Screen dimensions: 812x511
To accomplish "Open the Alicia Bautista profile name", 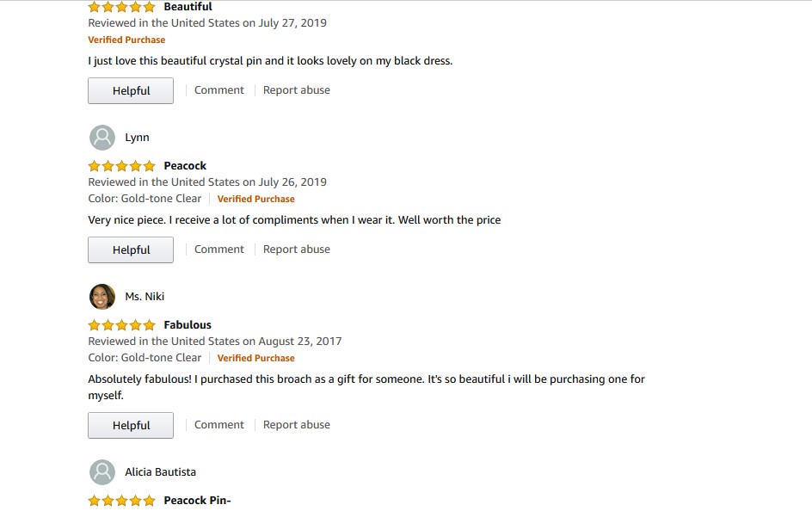I will pos(160,472).
